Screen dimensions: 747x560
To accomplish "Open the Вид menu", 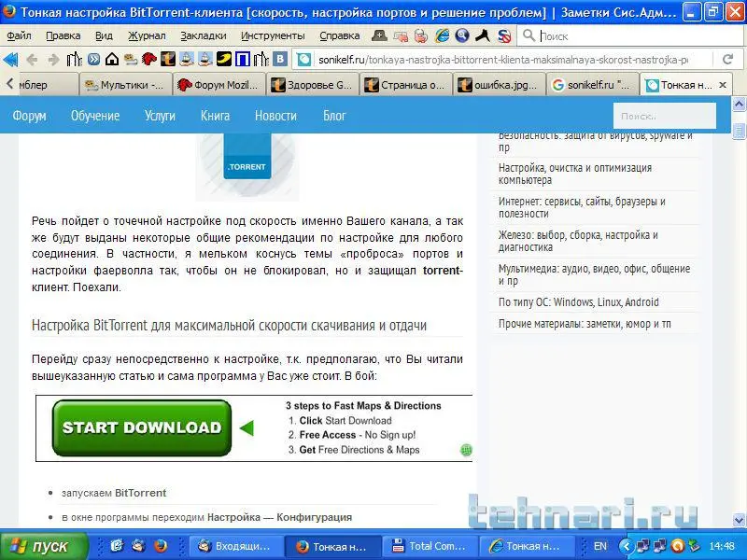I will [x=104, y=35].
